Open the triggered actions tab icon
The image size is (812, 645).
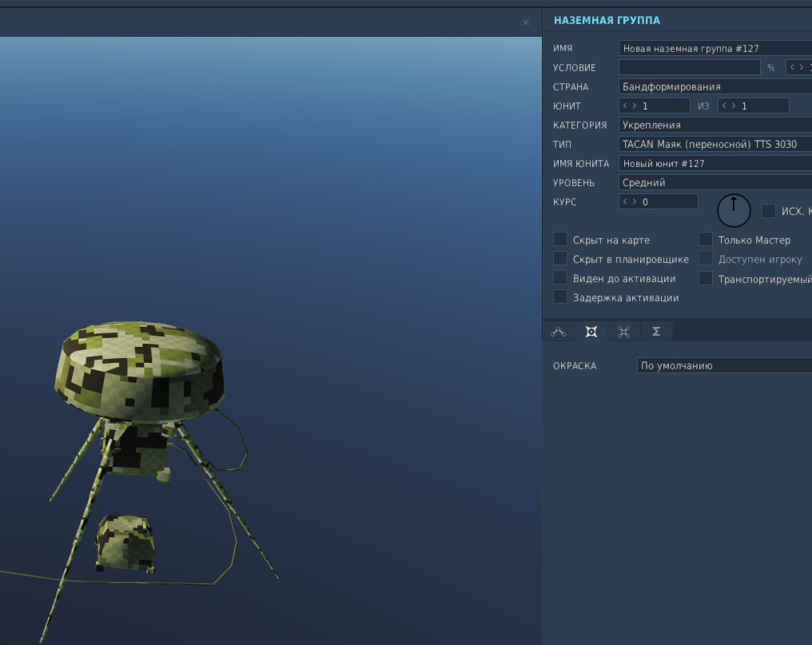623,332
